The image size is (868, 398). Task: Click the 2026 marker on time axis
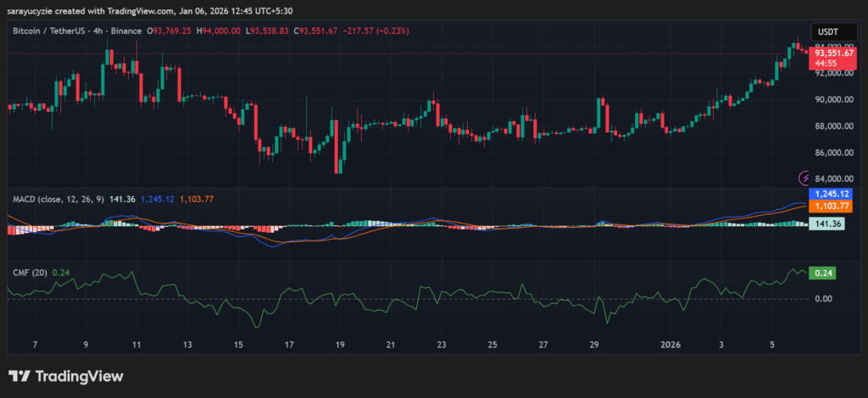coord(670,345)
